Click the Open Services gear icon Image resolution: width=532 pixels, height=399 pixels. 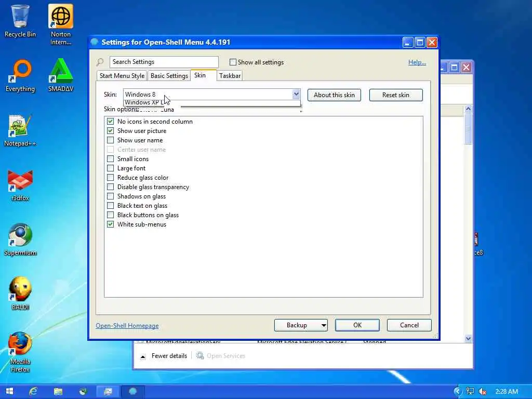coord(200,355)
